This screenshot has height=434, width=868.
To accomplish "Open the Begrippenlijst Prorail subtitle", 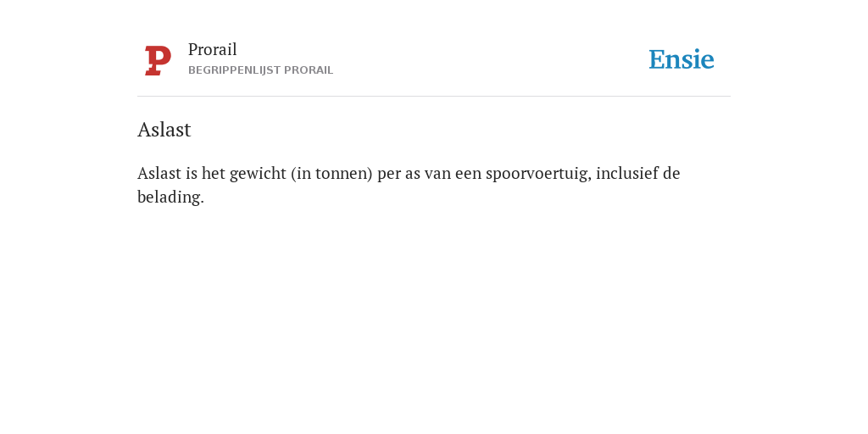I will [x=261, y=70].
